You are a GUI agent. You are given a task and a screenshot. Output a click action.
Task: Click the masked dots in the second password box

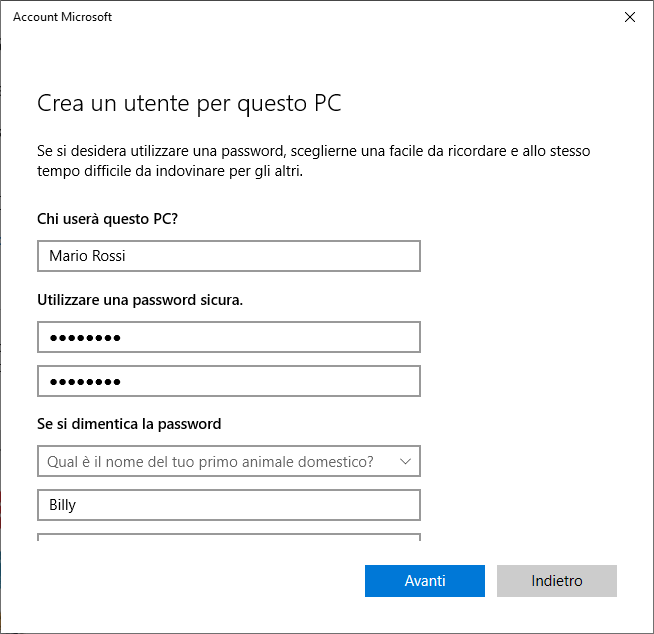click(x=85, y=382)
